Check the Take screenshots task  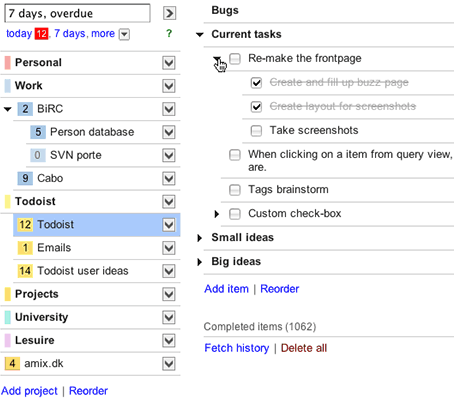click(256, 131)
